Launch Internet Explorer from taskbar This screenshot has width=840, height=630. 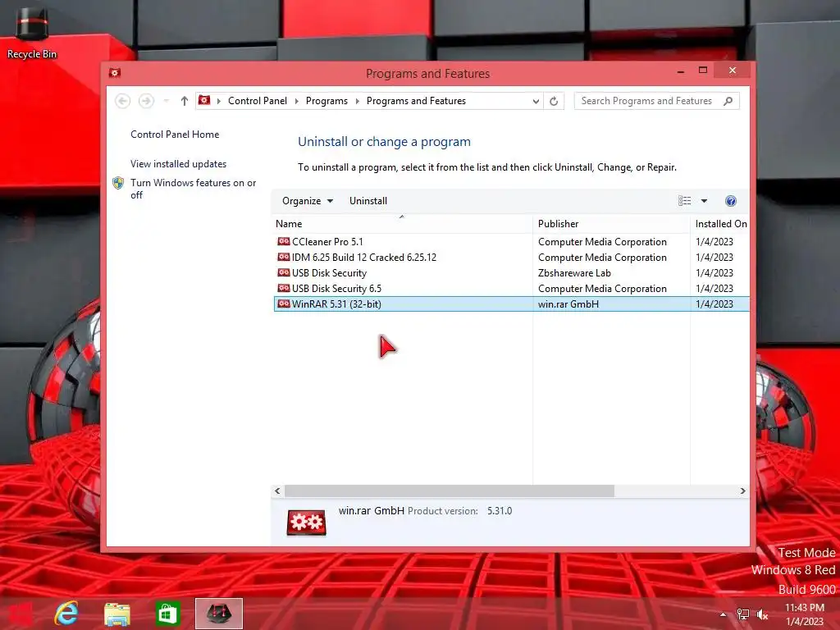tap(66, 614)
